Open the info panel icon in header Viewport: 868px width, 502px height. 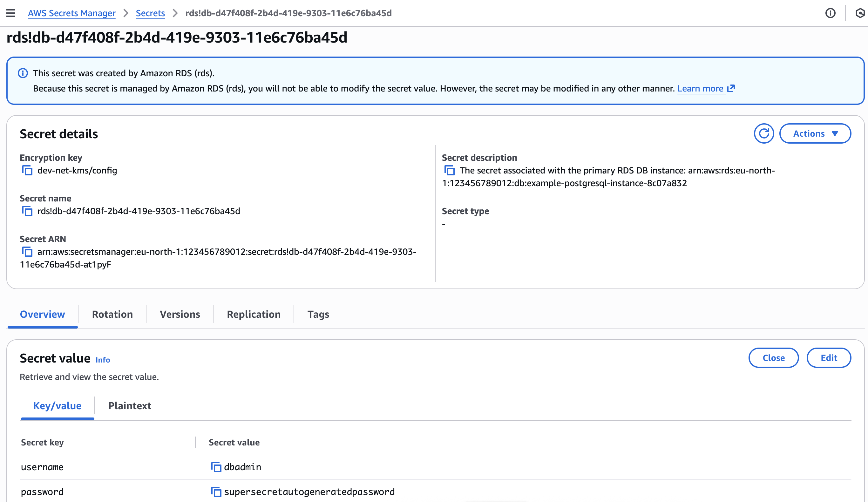[x=830, y=13]
